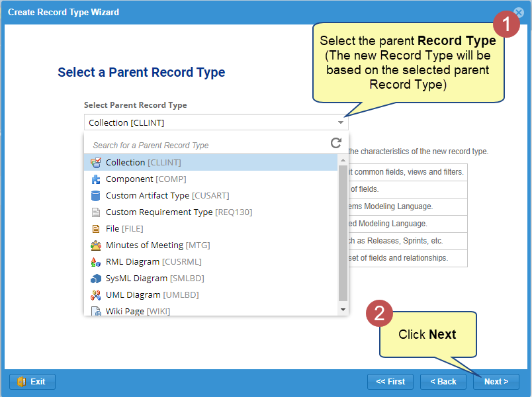Click the Custom Artifact Type database icon
This screenshot has height=397, width=532.
pos(95,195)
